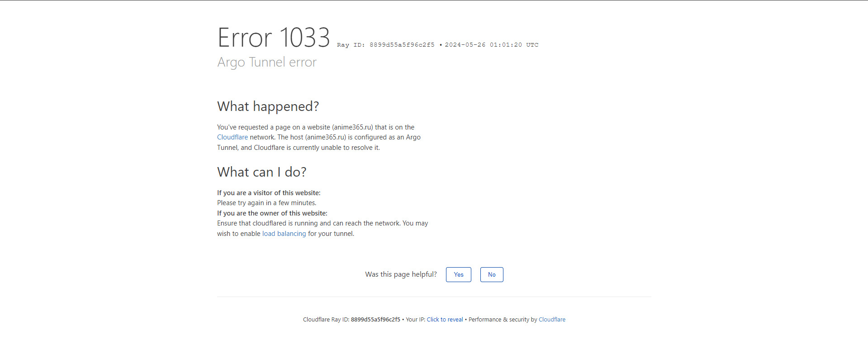Click to reveal your IP address
Viewport: 868px width, 355px height.
(x=445, y=319)
